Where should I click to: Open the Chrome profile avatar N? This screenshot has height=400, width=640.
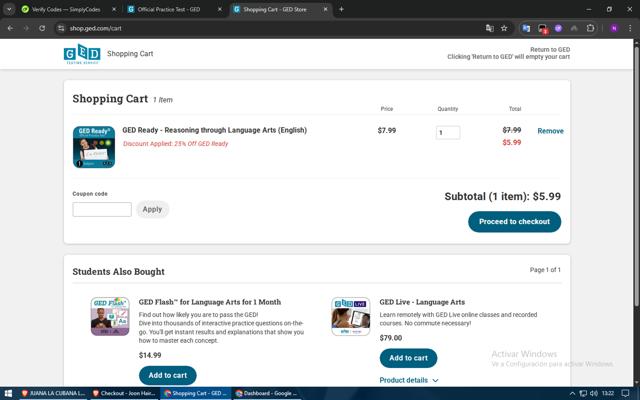point(614,28)
